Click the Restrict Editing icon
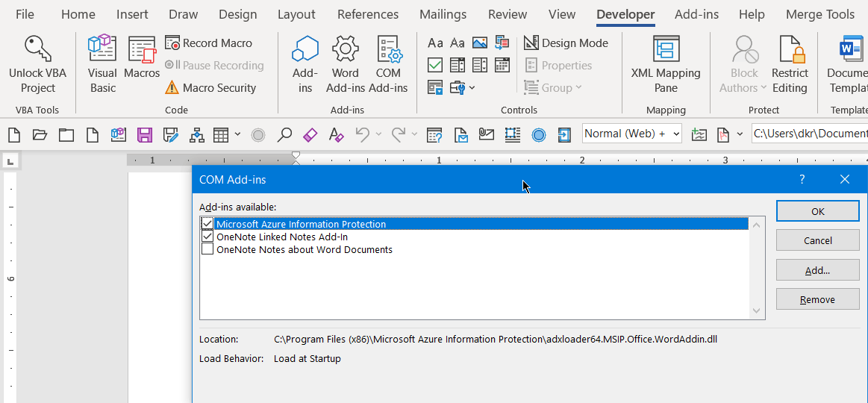 click(x=790, y=49)
